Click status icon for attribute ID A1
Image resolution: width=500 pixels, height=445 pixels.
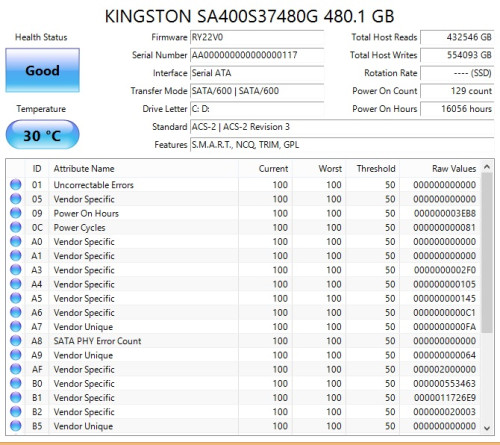click(x=16, y=256)
